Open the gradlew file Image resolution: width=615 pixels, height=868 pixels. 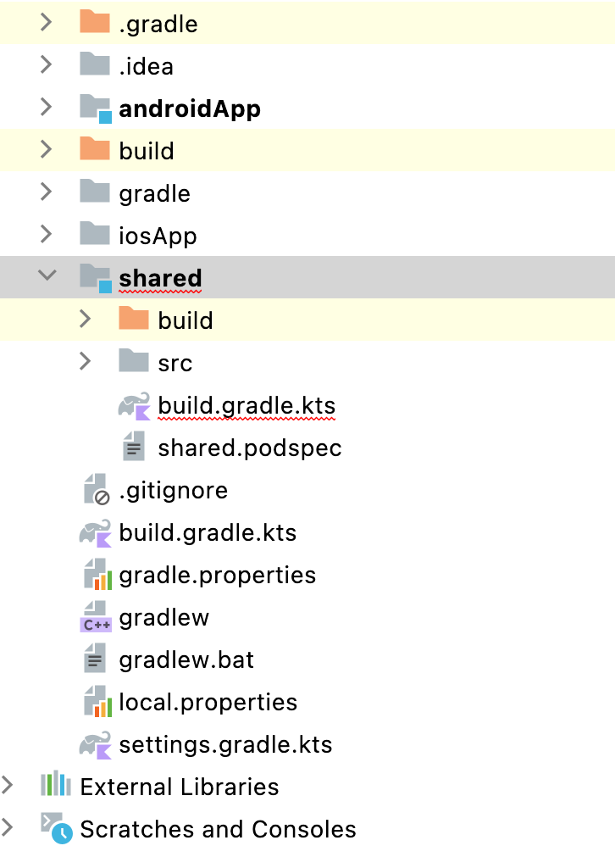point(163,618)
